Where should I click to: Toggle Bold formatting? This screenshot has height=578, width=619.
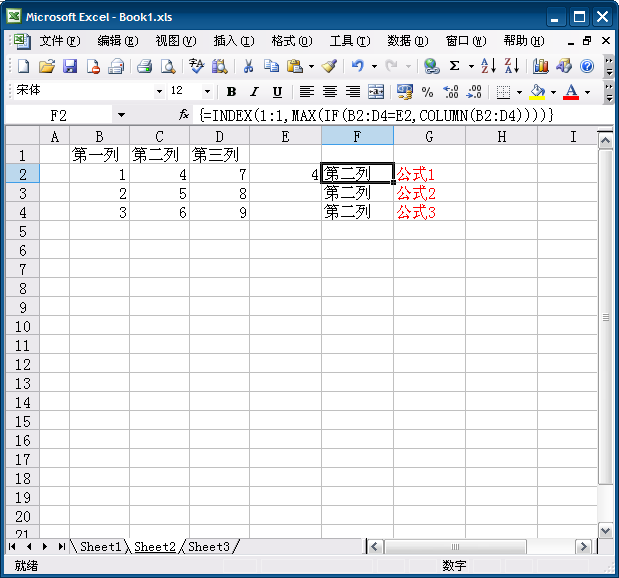[x=232, y=92]
